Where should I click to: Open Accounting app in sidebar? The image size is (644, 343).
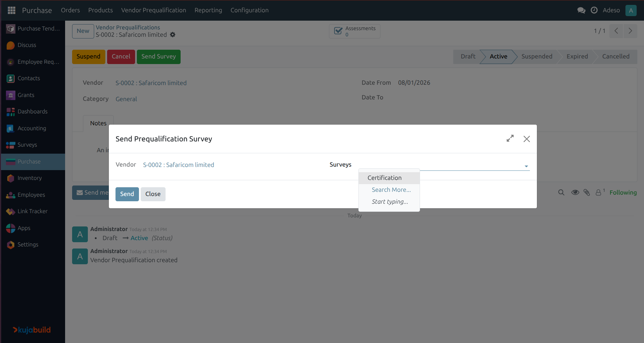click(33, 128)
